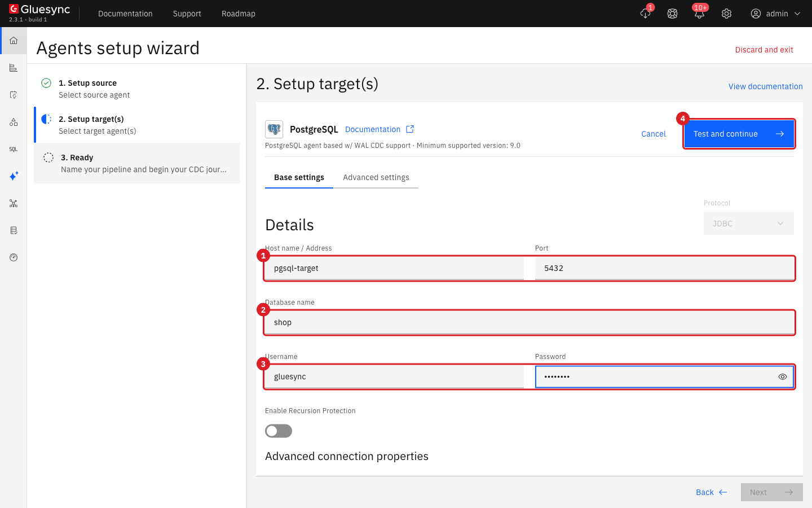This screenshot has width=812, height=508.
Task: Open the PostgreSQL Documentation link
Action: [x=373, y=129]
